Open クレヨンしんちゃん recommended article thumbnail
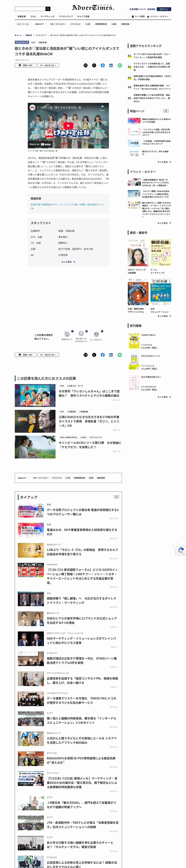186x868 pixels. click(x=35, y=395)
